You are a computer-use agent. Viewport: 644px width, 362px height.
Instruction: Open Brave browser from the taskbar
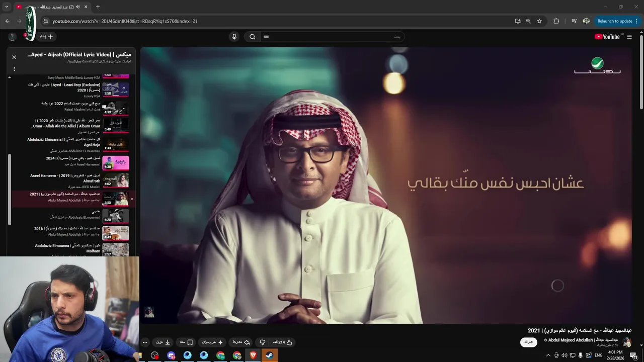[253, 355]
